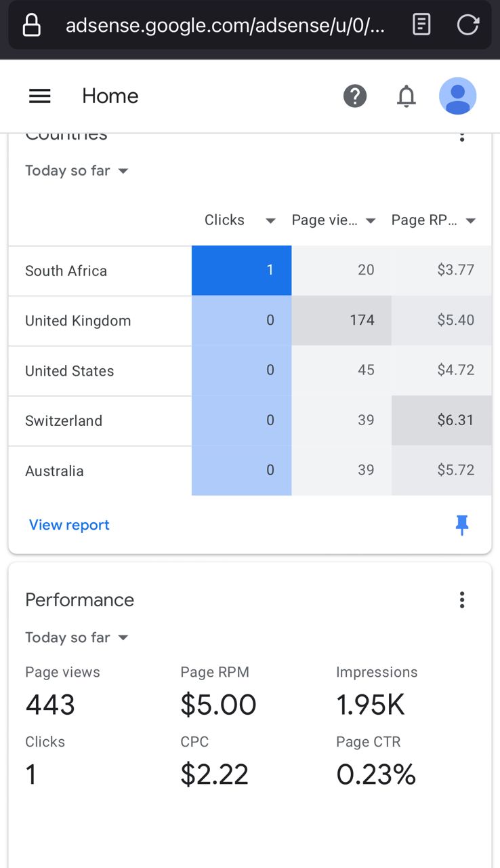This screenshot has height=868, width=500.
Task: Change the Page RPM column dropdown
Action: tap(434, 220)
